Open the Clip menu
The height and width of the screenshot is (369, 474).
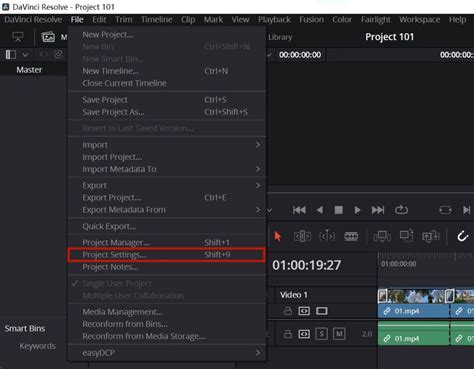coord(188,20)
